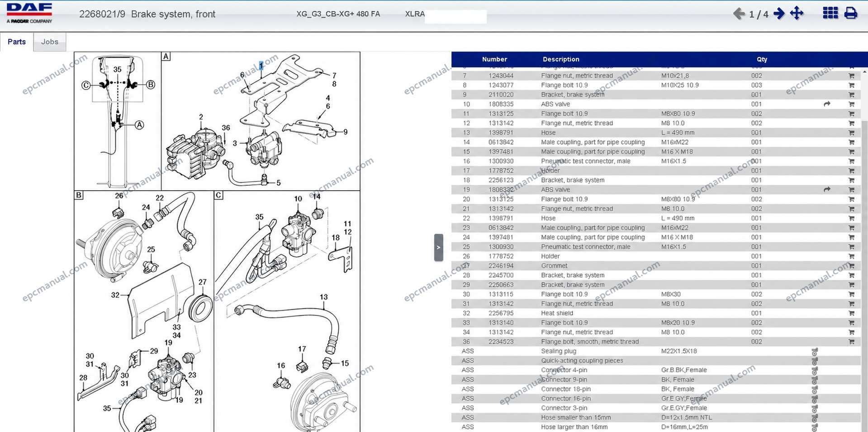Click cart icon for Flange bolt M8X30
This screenshot has width=868, height=432.
tap(851, 294)
